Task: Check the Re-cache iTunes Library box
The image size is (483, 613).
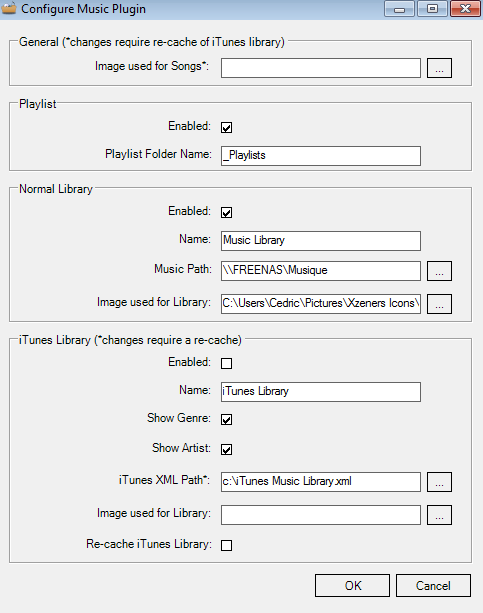Action: [x=226, y=545]
